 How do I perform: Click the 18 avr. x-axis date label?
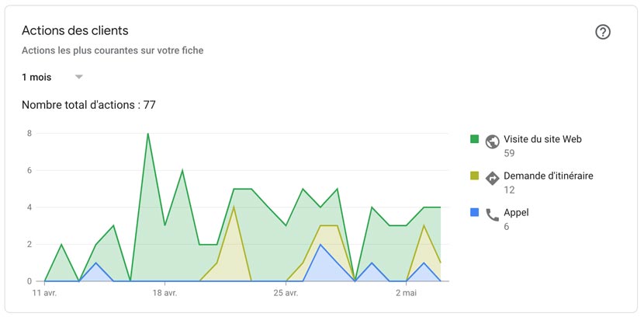coord(164,294)
